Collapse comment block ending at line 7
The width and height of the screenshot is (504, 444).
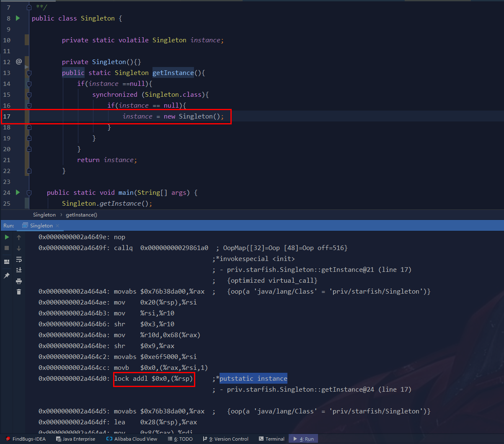(29, 8)
